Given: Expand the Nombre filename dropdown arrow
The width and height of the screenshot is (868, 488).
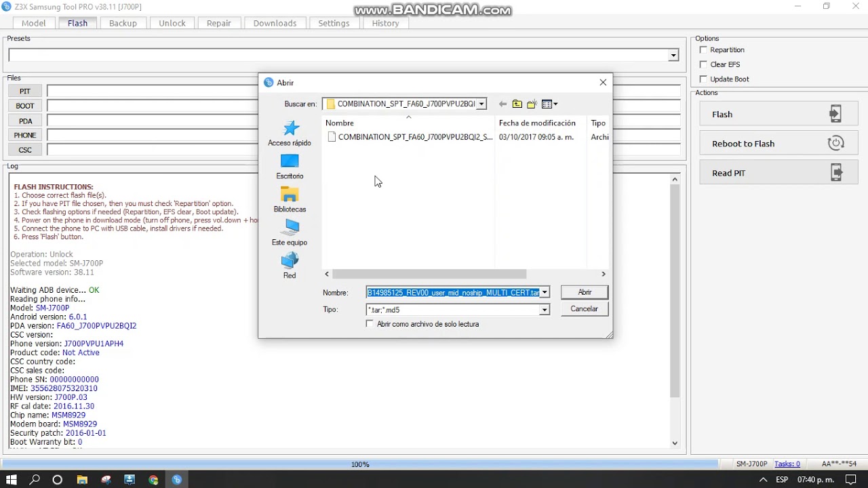Looking at the screenshot, I should tap(545, 293).
